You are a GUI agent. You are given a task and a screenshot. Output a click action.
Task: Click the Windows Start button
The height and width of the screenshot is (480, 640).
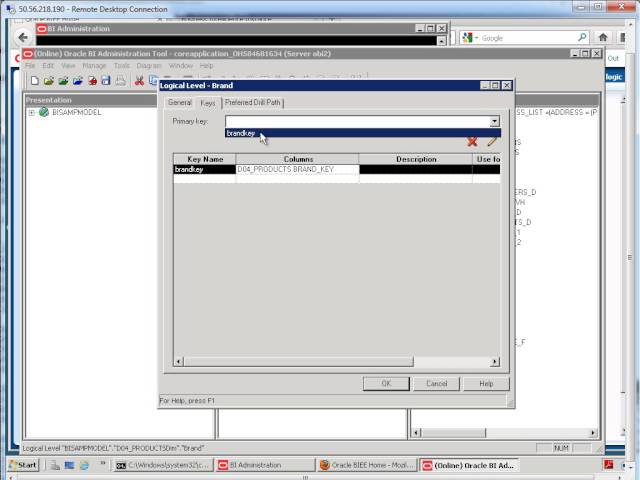(23, 465)
